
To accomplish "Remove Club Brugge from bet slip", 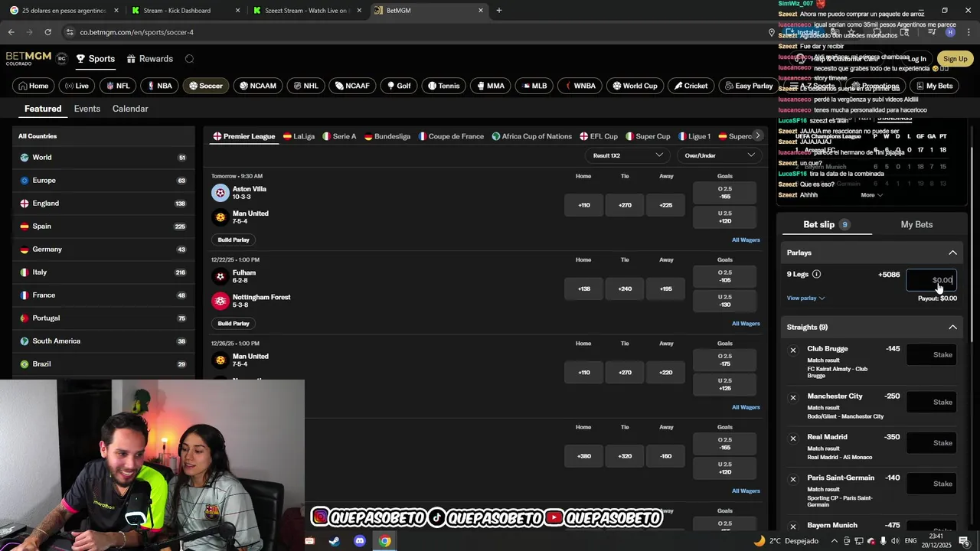I will pos(793,350).
